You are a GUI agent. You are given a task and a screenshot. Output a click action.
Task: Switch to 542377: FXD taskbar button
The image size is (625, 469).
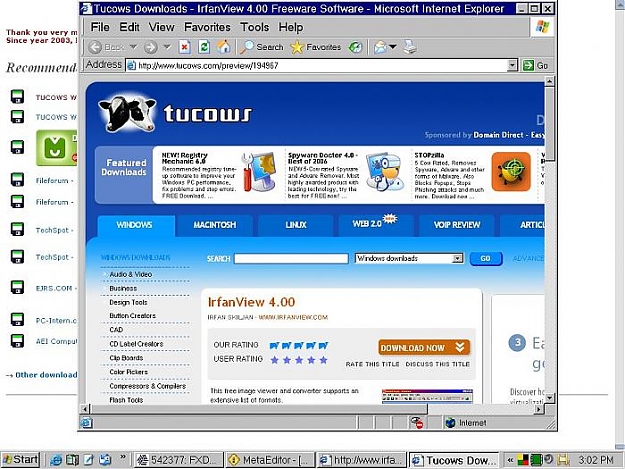[x=179, y=460]
